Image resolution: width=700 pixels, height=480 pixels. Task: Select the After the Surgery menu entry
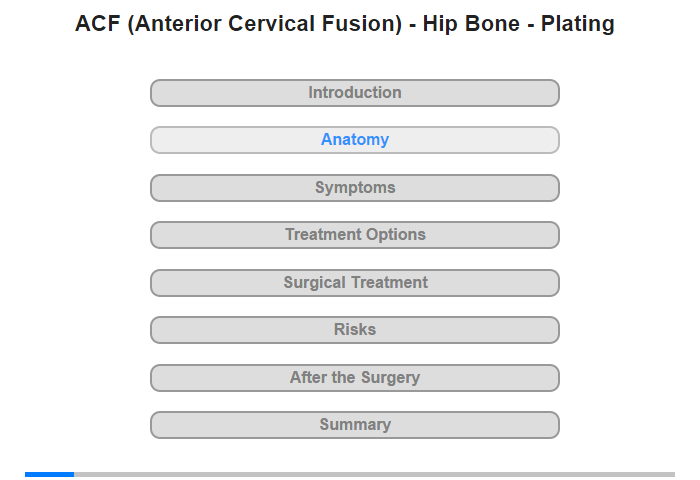[x=355, y=378]
